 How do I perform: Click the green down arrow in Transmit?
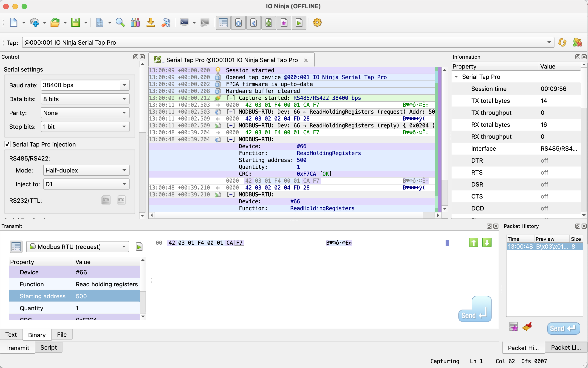coord(487,242)
